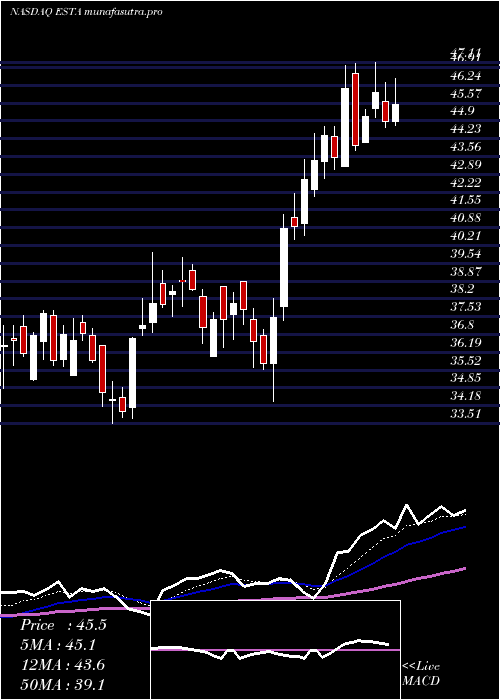Click the 36.8 price axis label
Screen dimensions: 500x700
pos(462,325)
